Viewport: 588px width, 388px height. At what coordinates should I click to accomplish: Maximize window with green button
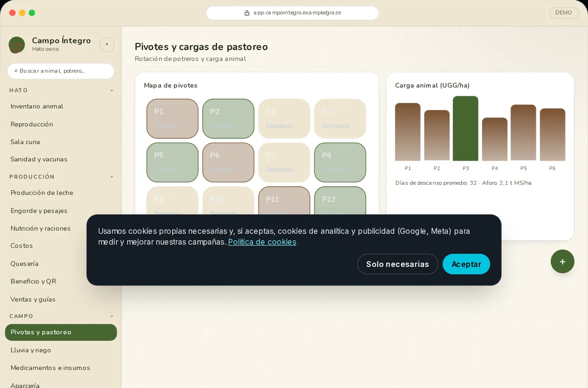32,13
